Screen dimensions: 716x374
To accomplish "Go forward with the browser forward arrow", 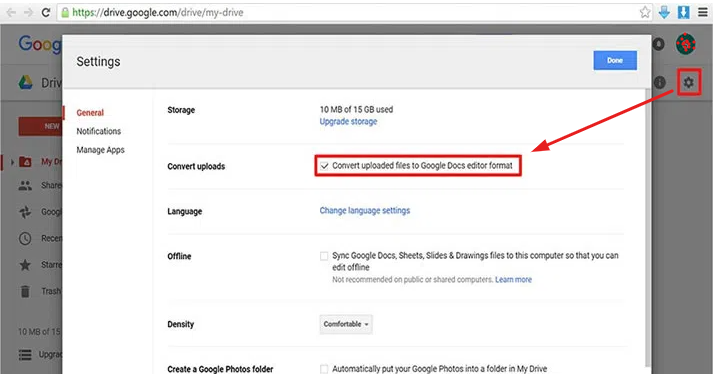I will [x=28, y=12].
